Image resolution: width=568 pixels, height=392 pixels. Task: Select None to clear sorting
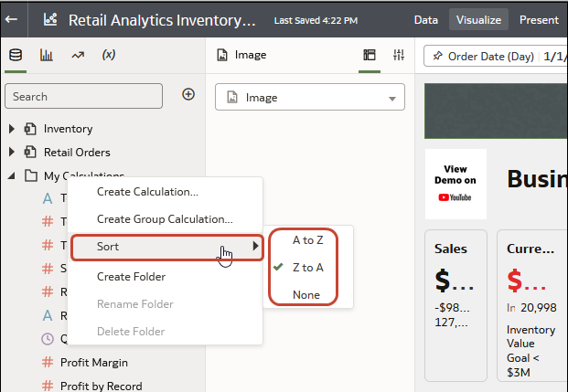[x=306, y=295]
